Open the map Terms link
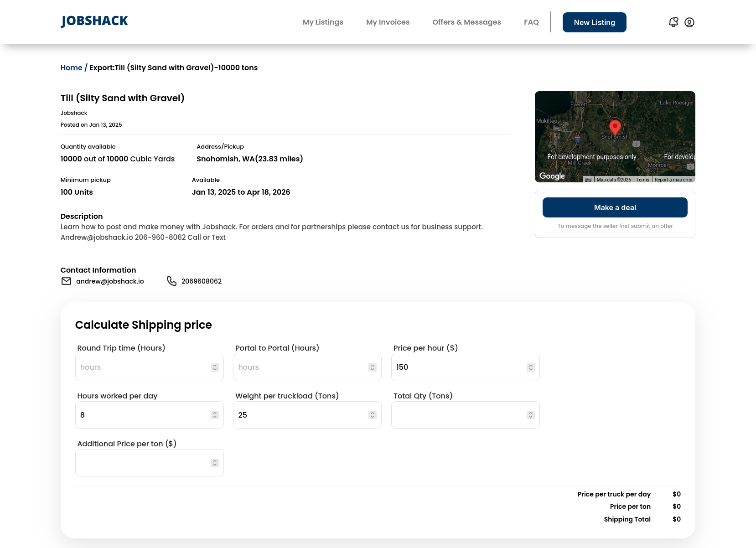The width and height of the screenshot is (756, 548). [642, 180]
